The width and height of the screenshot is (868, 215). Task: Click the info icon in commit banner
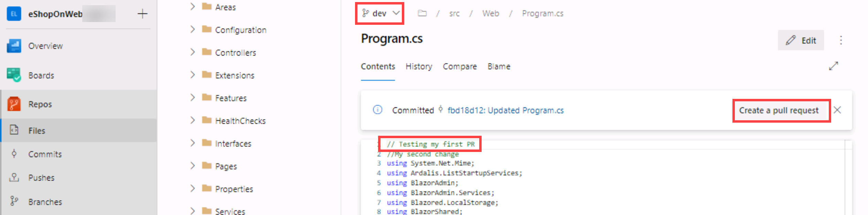point(377,110)
